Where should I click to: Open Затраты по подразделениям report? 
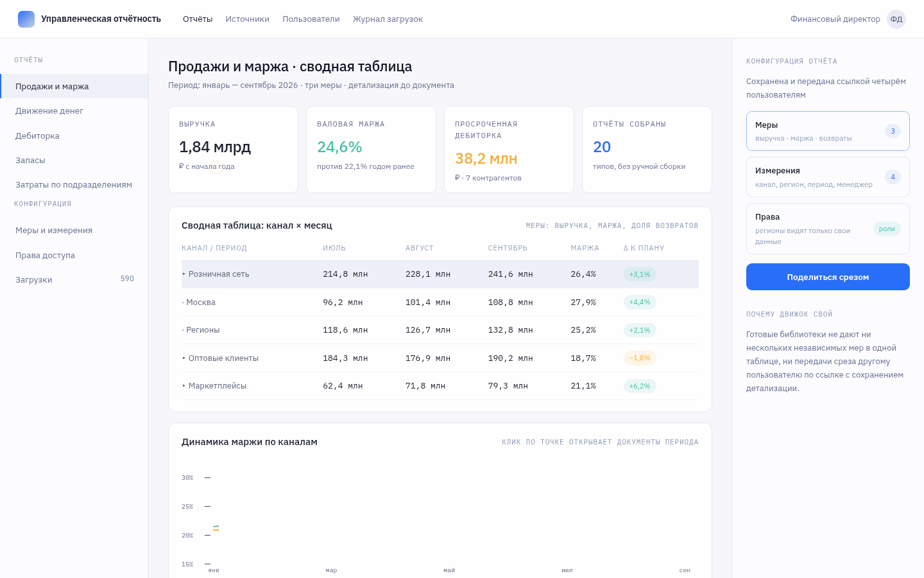(74, 184)
